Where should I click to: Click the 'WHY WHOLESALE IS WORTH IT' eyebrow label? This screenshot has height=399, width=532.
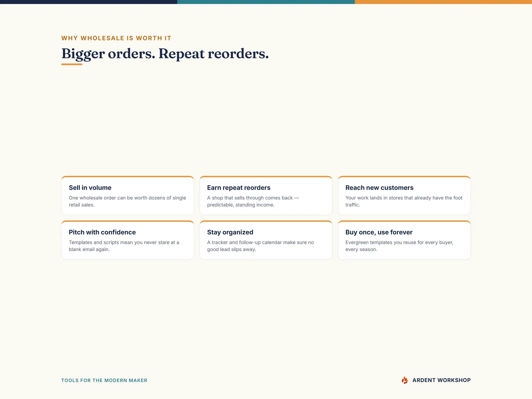(x=116, y=38)
